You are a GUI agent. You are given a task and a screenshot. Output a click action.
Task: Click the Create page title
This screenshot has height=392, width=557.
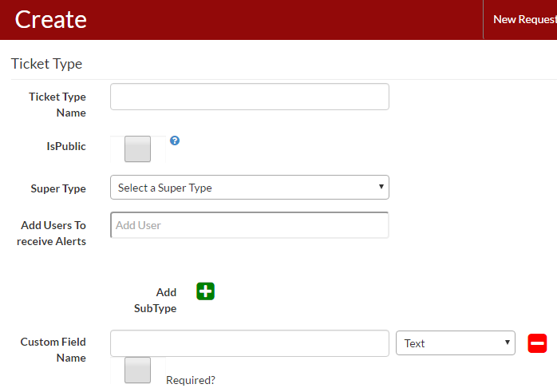[x=51, y=19]
